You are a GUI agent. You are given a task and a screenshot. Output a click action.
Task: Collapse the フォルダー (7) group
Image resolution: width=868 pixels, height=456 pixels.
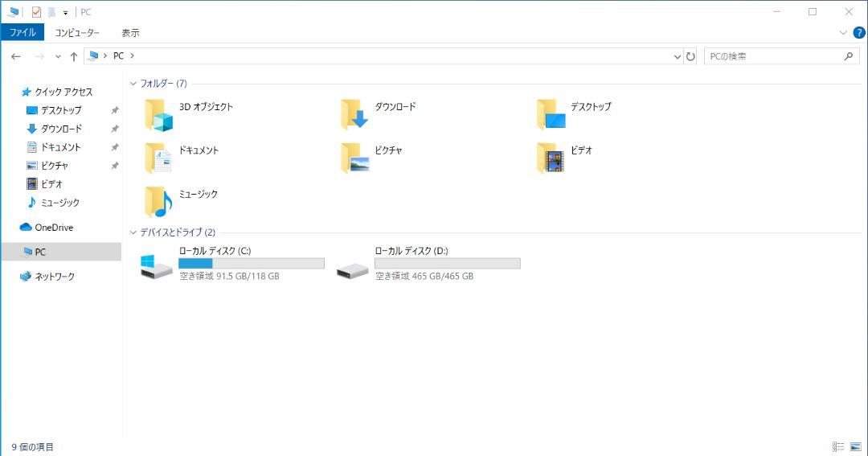(133, 84)
